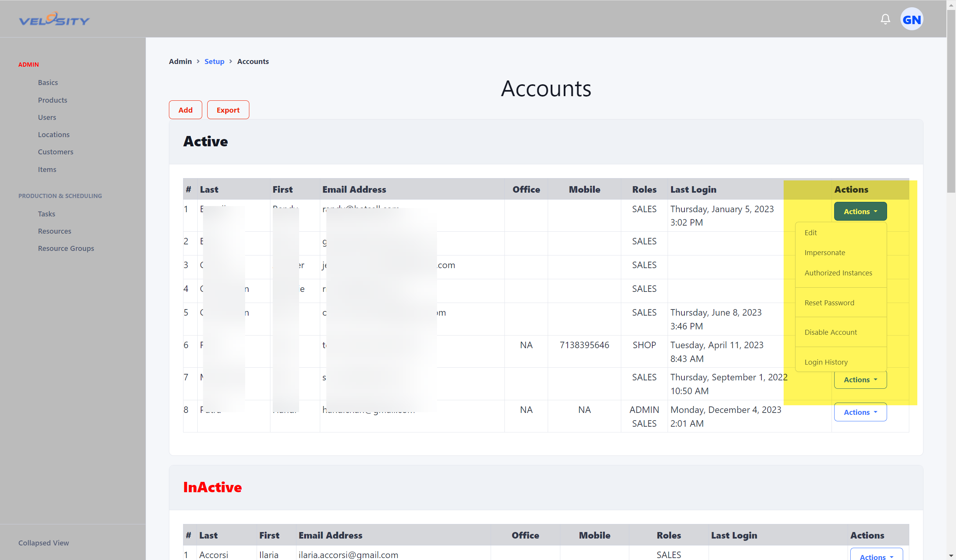Click the Admin breadcrumb

[x=180, y=61]
